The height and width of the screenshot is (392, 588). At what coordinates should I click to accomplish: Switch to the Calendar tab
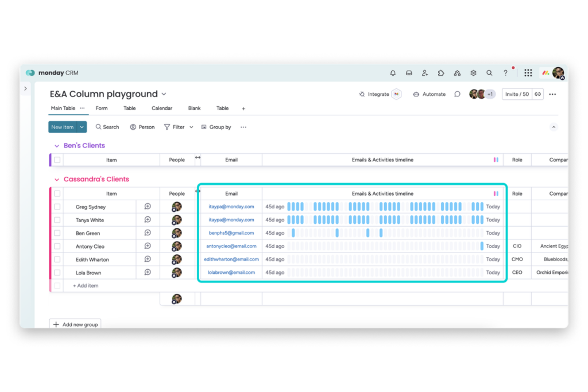click(161, 108)
